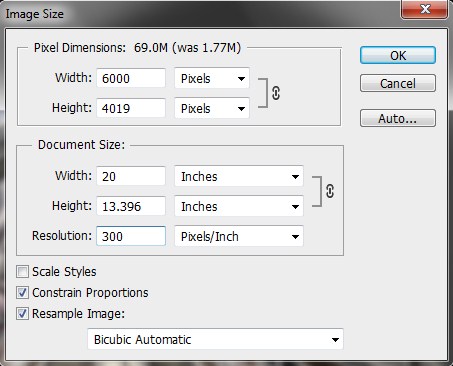Select the Document Size Height field showing 13.396
This screenshot has height=366, width=453.
pyautogui.click(x=131, y=206)
